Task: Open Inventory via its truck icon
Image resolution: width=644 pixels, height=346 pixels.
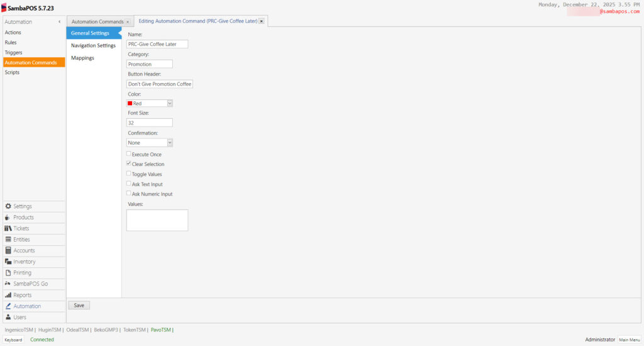Action: [x=8, y=262]
